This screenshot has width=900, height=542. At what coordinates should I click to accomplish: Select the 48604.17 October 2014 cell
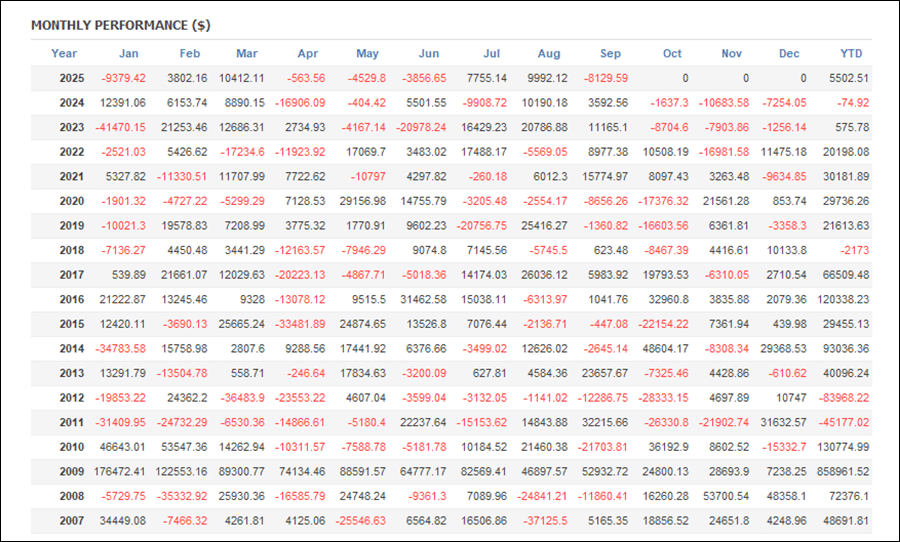tap(663, 348)
